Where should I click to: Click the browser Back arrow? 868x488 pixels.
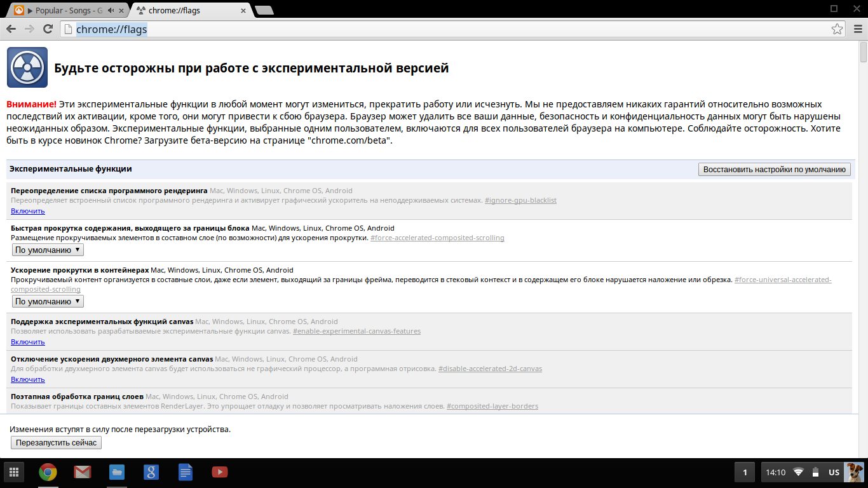pyautogui.click(x=11, y=29)
